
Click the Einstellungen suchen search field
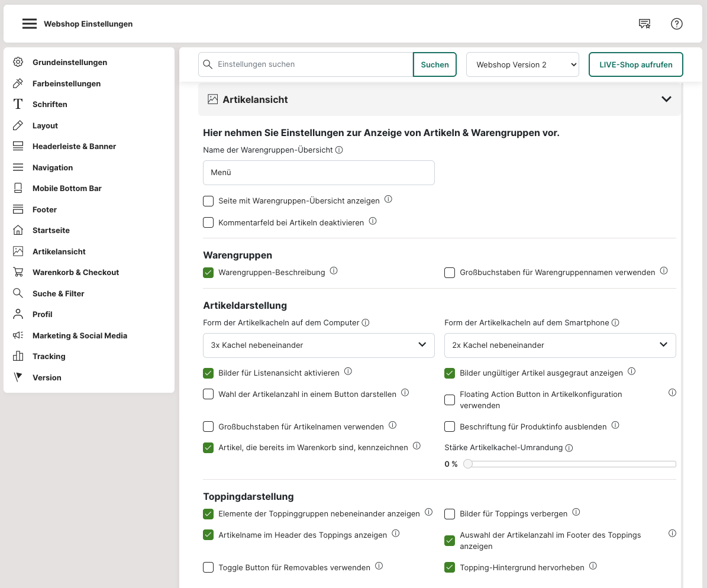(312, 64)
